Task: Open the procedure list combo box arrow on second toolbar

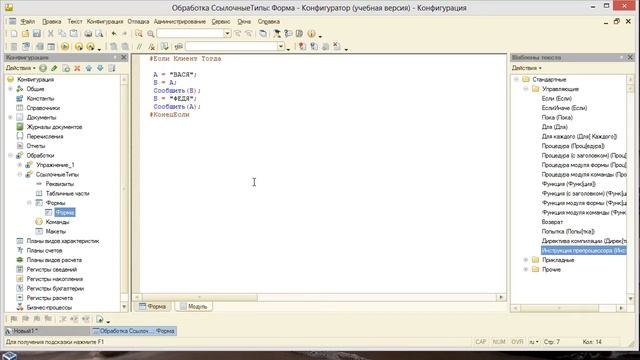Action: tap(280, 47)
